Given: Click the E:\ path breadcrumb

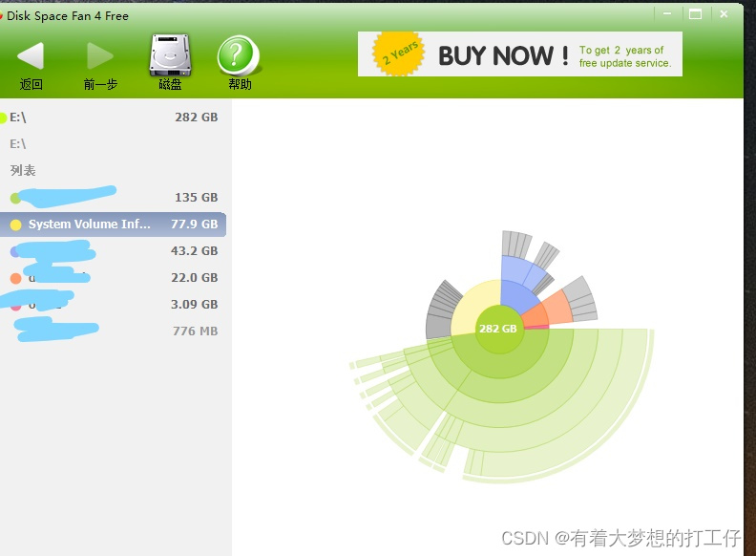Looking at the screenshot, I should (x=18, y=144).
